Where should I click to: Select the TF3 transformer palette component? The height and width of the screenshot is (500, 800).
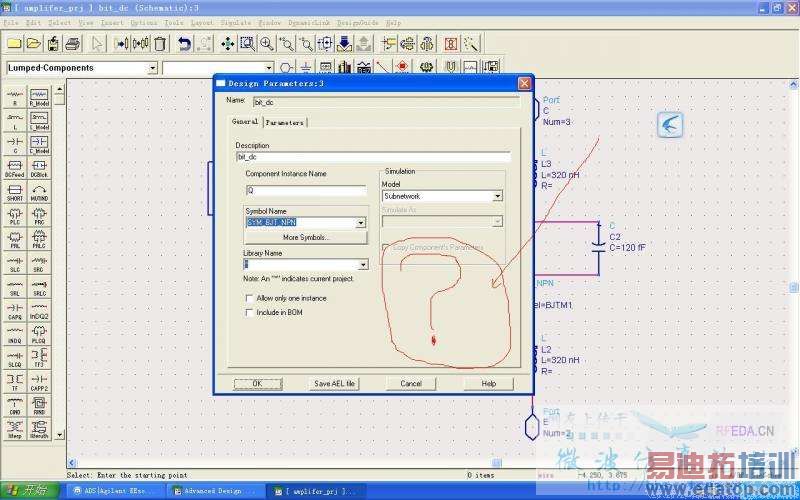pos(39,358)
